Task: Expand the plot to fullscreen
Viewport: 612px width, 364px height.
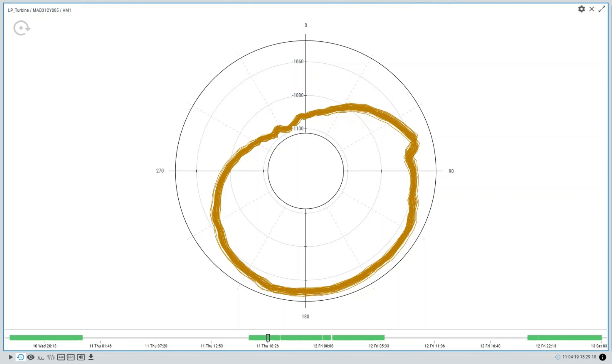Action: [602, 9]
